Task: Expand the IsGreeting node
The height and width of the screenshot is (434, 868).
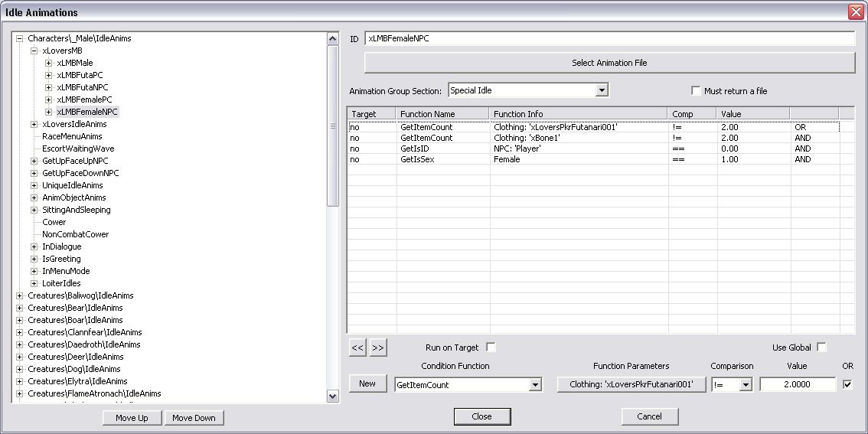Action: [x=34, y=259]
